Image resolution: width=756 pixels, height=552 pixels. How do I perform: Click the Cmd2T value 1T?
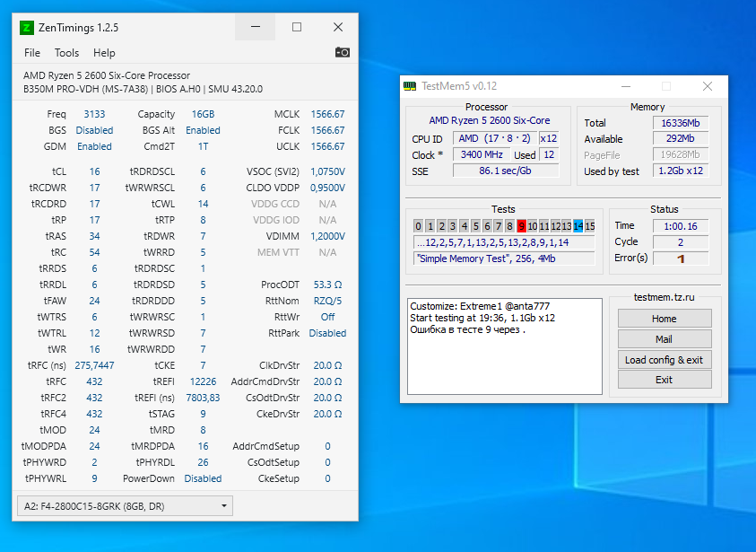tap(203, 146)
